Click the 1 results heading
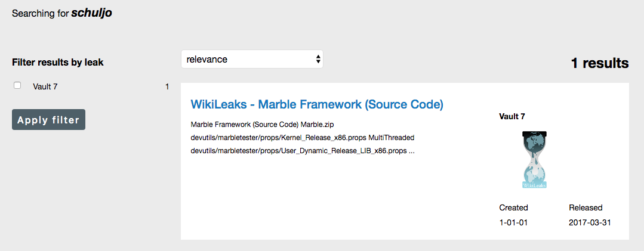 click(x=600, y=63)
